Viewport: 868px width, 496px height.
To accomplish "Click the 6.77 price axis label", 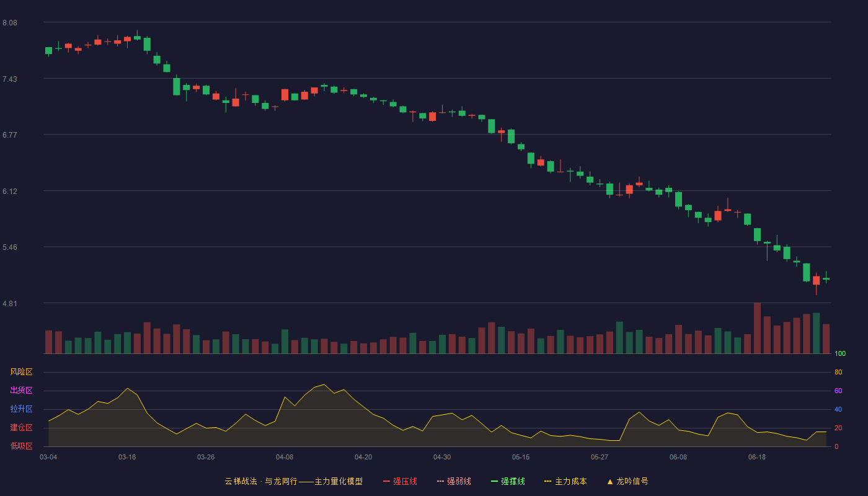I will click(10, 135).
